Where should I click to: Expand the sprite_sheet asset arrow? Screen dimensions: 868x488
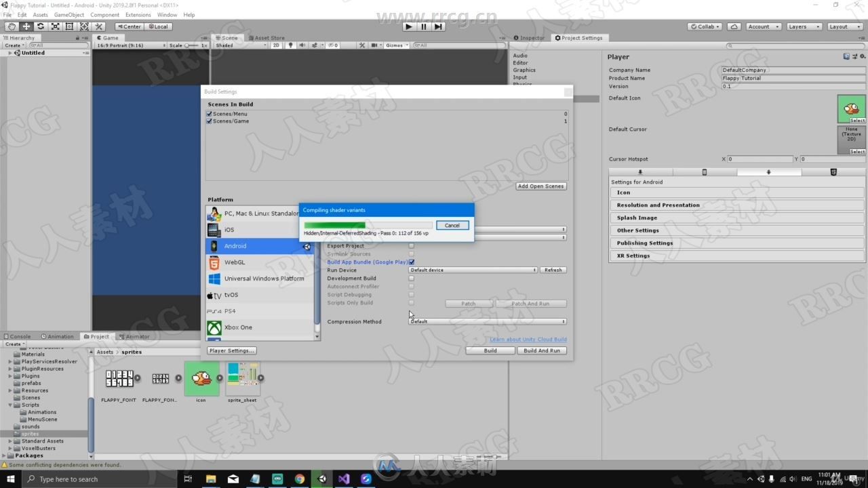pyautogui.click(x=260, y=378)
